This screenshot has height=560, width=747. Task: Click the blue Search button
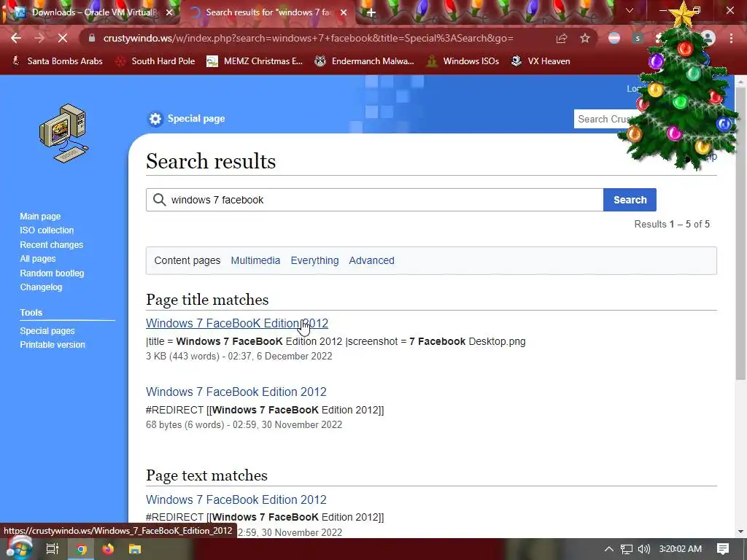630,200
